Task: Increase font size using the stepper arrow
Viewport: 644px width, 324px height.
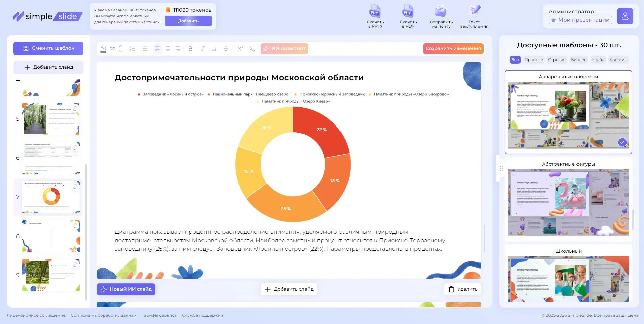Action: [x=121, y=46]
